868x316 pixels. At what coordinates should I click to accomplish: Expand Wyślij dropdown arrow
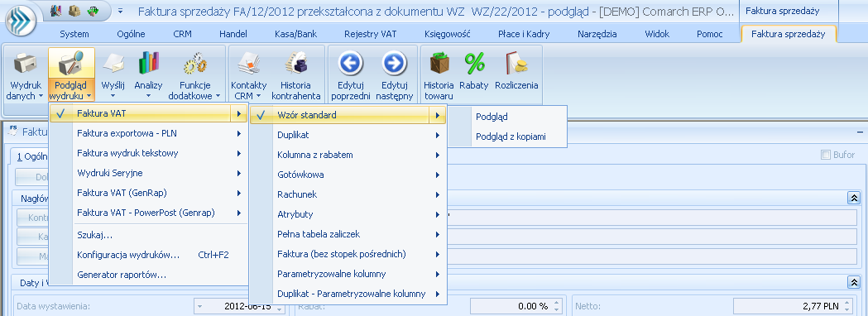pyautogui.click(x=113, y=96)
